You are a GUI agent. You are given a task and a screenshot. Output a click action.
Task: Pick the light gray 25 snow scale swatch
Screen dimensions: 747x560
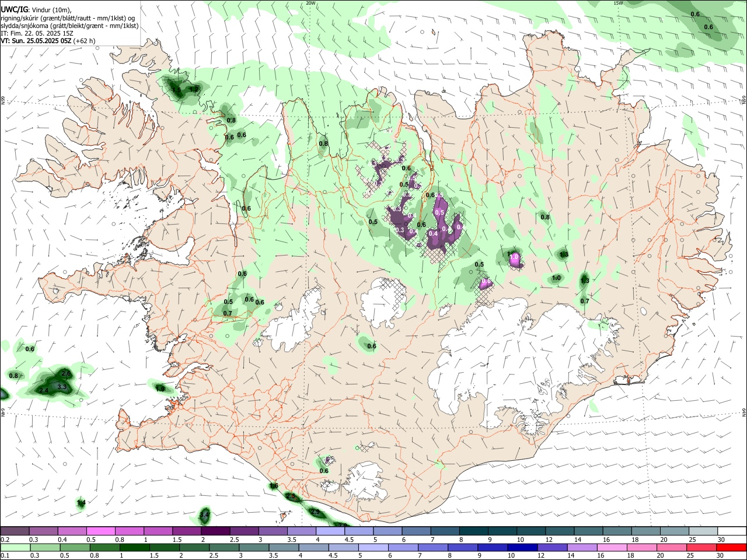point(703,531)
